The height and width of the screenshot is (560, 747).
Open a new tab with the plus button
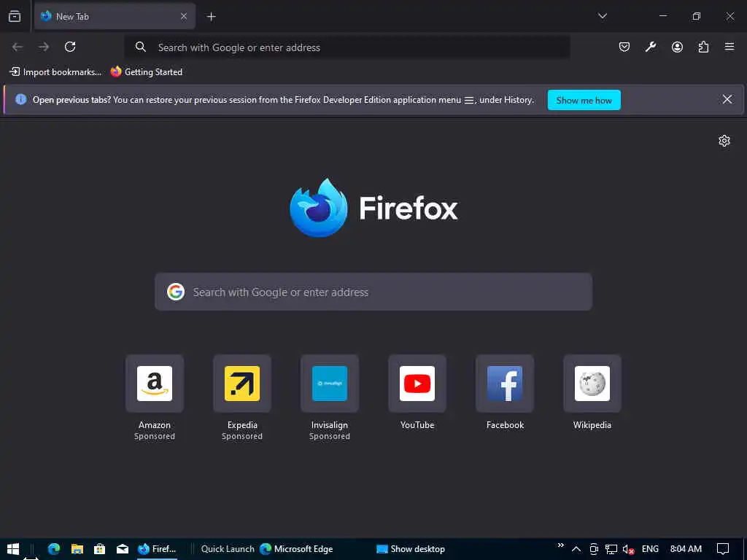(x=211, y=17)
